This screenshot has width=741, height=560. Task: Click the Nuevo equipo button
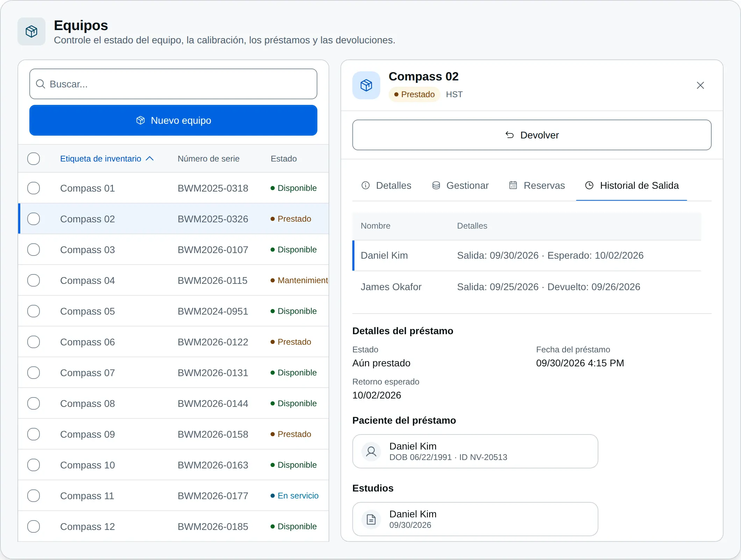point(173,120)
